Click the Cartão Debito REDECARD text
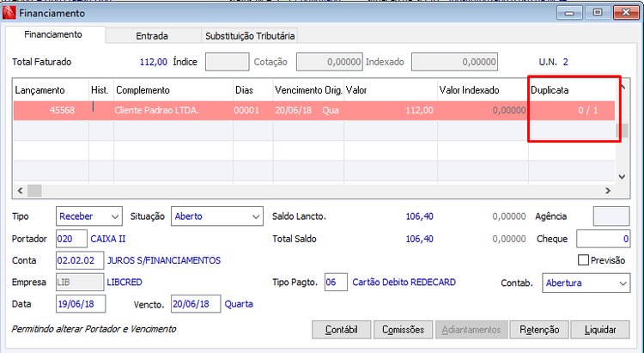644x353 pixels. 404,283
